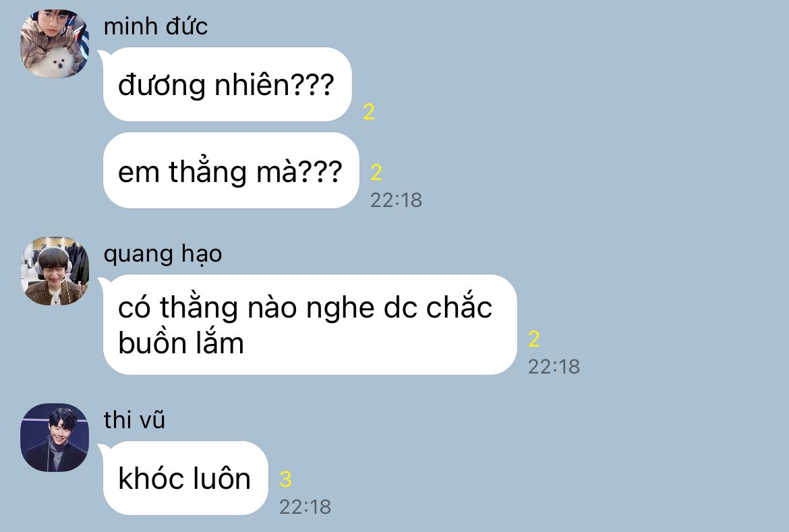Image resolution: width=789 pixels, height=532 pixels.
Task: Tap the 'khóc luôn' message bubble
Action: (x=185, y=478)
